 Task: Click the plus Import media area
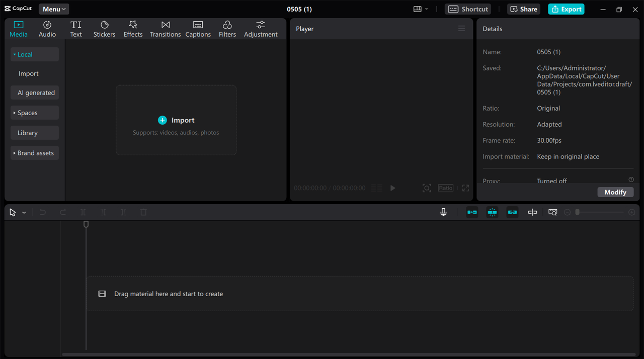[176, 120]
